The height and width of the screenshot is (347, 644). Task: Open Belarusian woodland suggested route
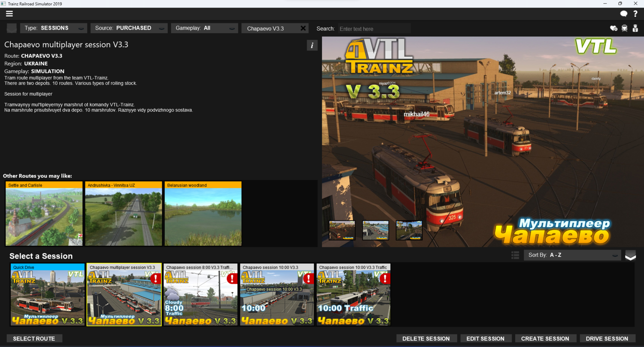(x=203, y=214)
